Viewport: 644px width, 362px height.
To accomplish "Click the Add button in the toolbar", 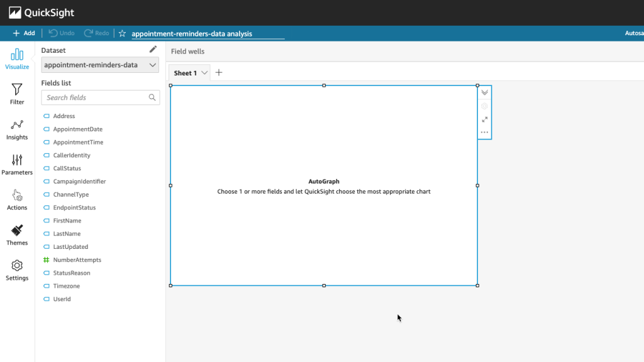I will pos(23,33).
